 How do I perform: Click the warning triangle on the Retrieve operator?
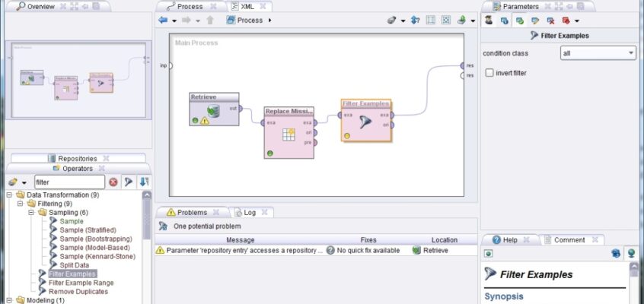(205, 121)
